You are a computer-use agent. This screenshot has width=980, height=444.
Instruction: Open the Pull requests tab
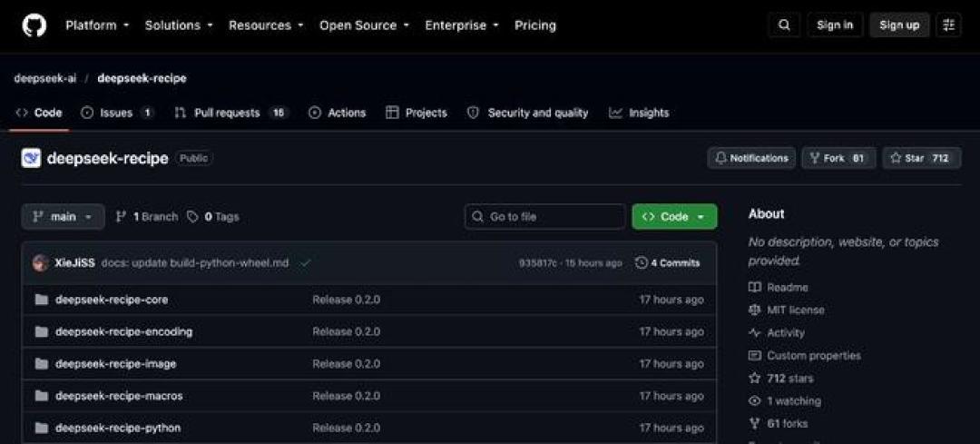[x=230, y=113]
